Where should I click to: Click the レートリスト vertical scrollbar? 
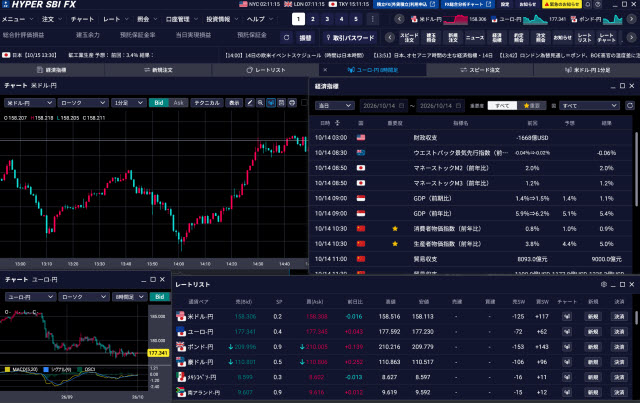[x=636, y=318]
